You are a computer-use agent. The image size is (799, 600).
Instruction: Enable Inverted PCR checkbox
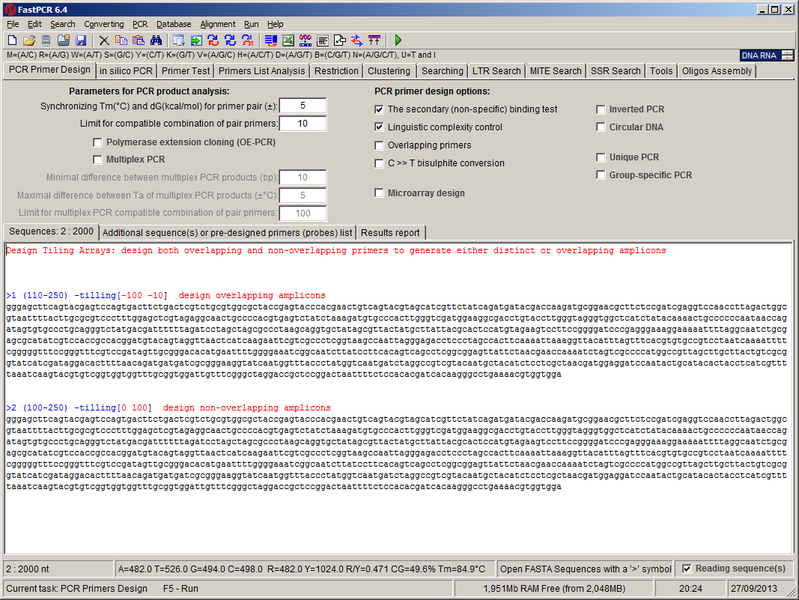click(x=600, y=109)
